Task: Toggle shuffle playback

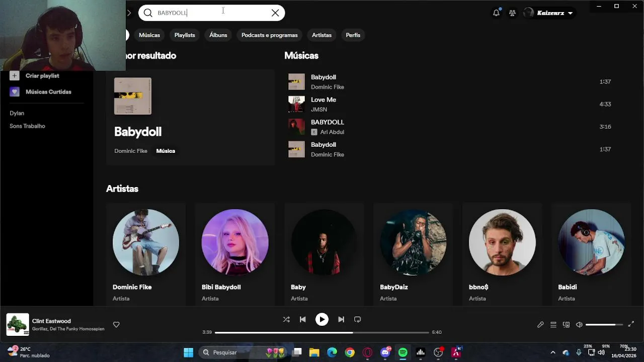Action: pyautogui.click(x=286, y=319)
